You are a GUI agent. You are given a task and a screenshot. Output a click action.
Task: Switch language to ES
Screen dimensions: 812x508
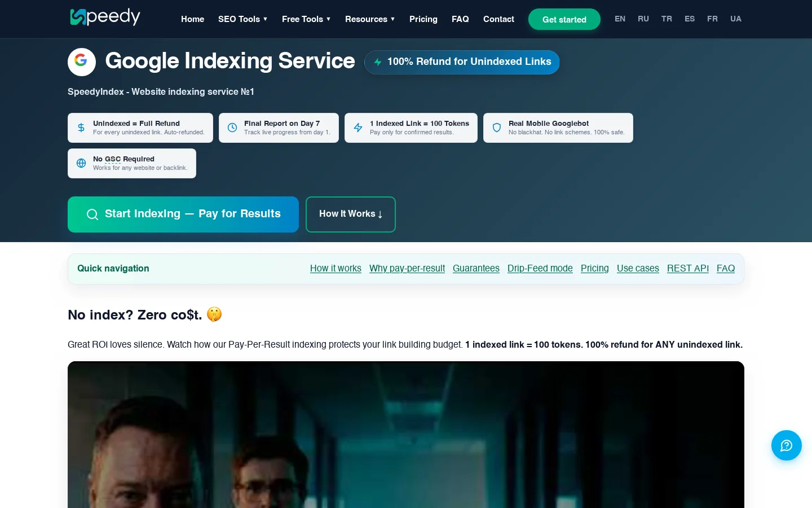[690, 19]
